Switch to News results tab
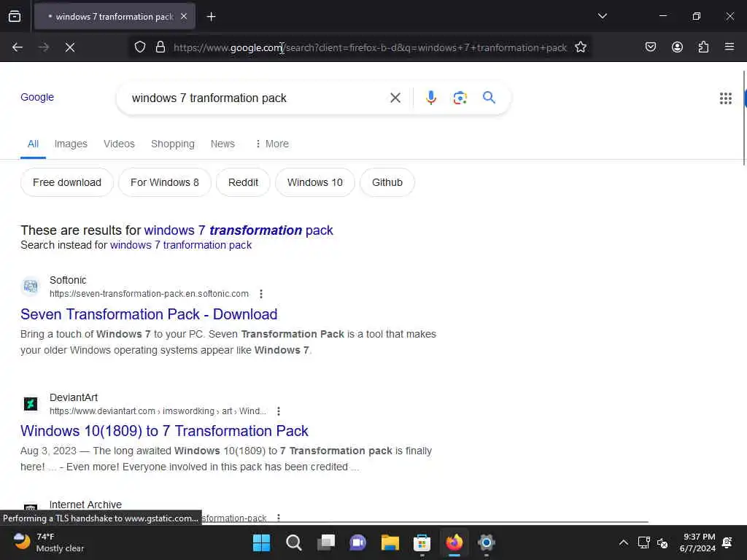 pos(222,144)
